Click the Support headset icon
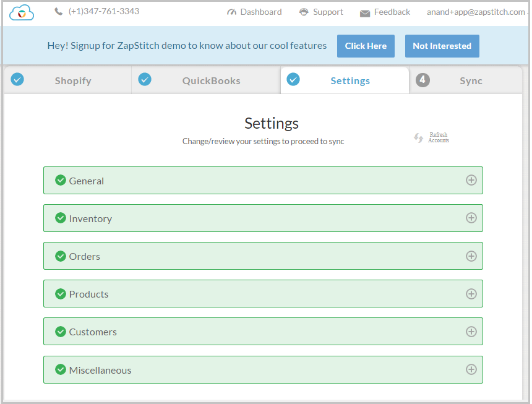 pyautogui.click(x=304, y=12)
